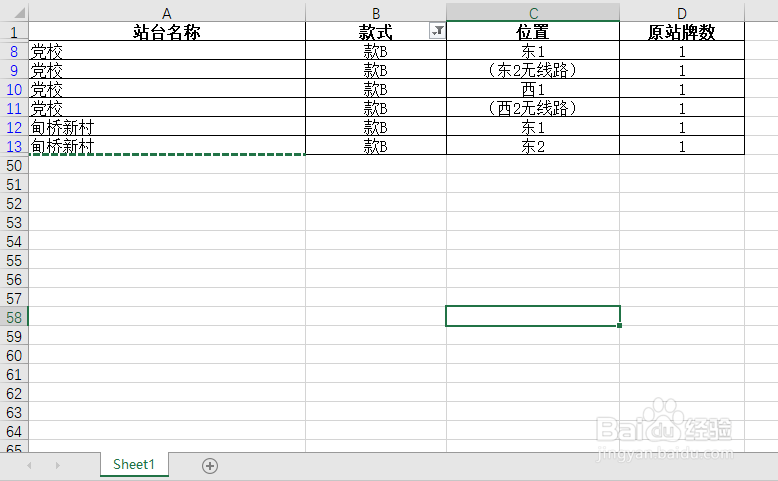The height and width of the screenshot is (481, 778).
Task: Select the 东1 cell in row 8
Action: (x=533, y=51)
